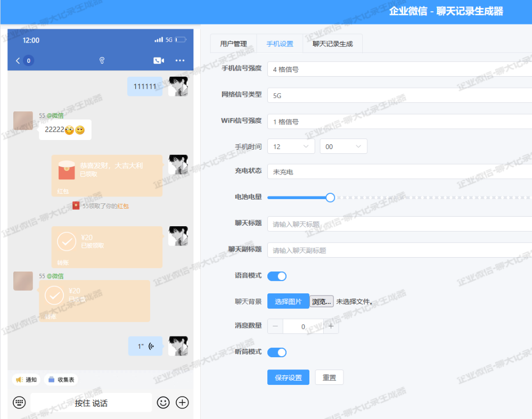Screen dimensions: 532x419
Task: Tap checkmark icon in ¥20 已被领取 transfer
Action: [x=67, y=241]
